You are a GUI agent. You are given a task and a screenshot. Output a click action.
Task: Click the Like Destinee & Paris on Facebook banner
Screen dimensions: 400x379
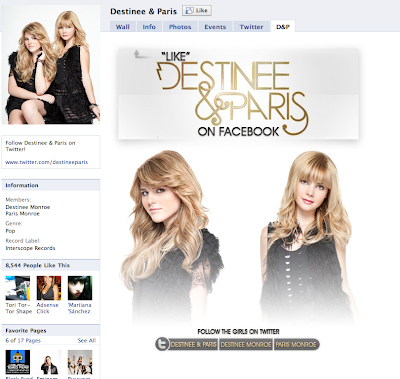tap(238, 94)
